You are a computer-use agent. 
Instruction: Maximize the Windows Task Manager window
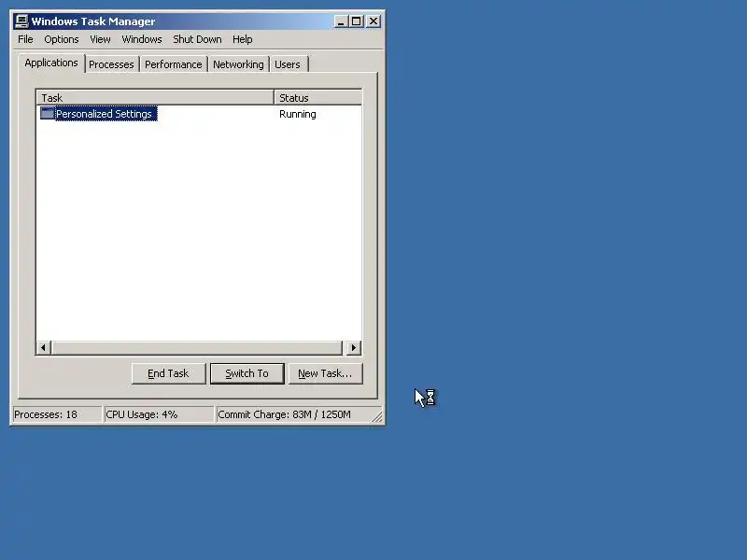pyautogui.click(x=357, y=21)
